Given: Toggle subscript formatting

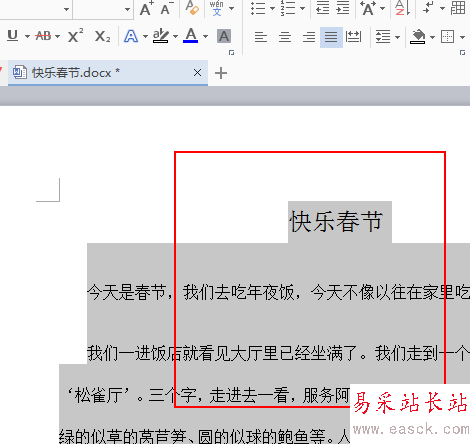Looking at the screenshot, I should 102,36.
